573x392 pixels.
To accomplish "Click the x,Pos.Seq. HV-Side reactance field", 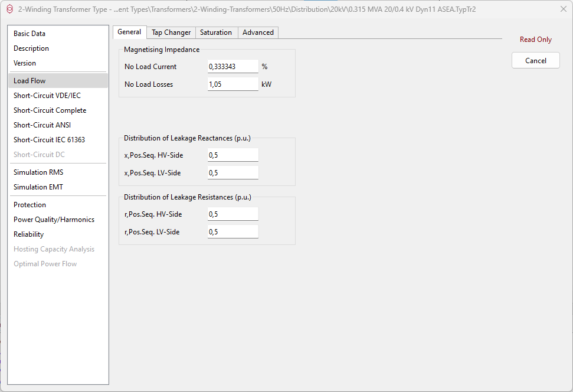I will point(233,155).
